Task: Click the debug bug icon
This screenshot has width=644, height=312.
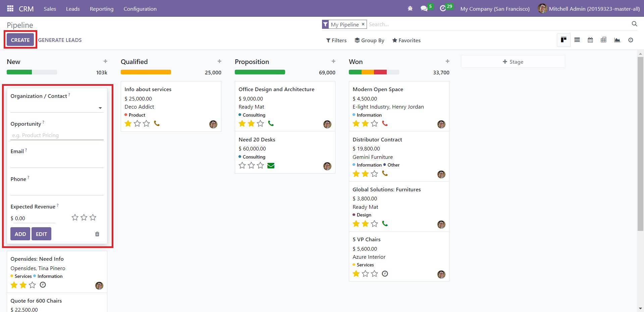Action: (410, 9)
